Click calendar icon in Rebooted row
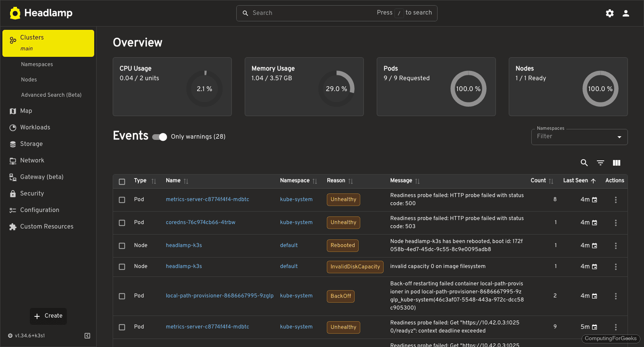 tap(594, 246)
